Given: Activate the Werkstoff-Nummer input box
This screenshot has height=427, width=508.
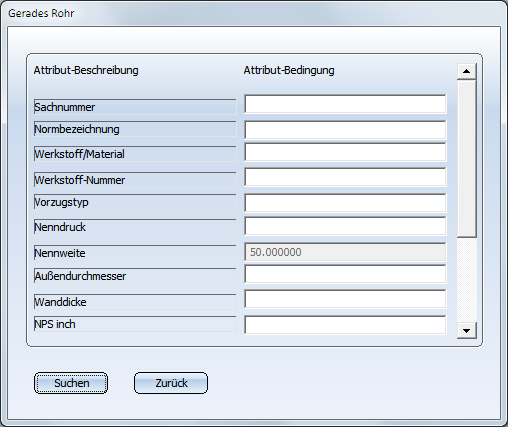Looking at the screenshot, I should point(345,177).
